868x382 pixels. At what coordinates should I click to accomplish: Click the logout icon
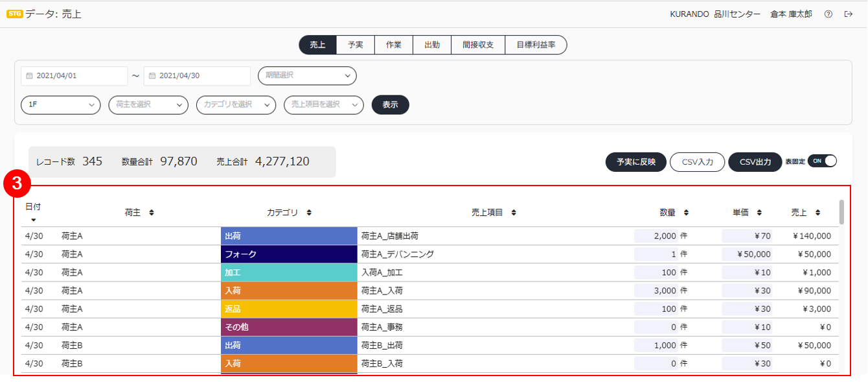click(x=849, y=14)
